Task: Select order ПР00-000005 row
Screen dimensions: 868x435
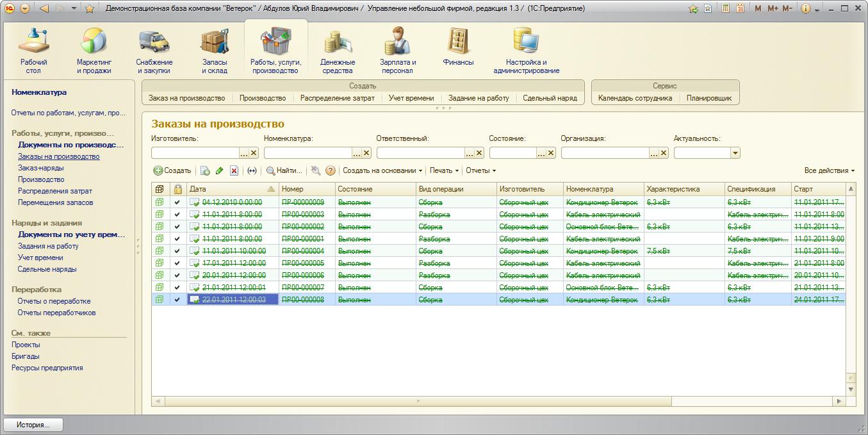Action: [498, 263]
